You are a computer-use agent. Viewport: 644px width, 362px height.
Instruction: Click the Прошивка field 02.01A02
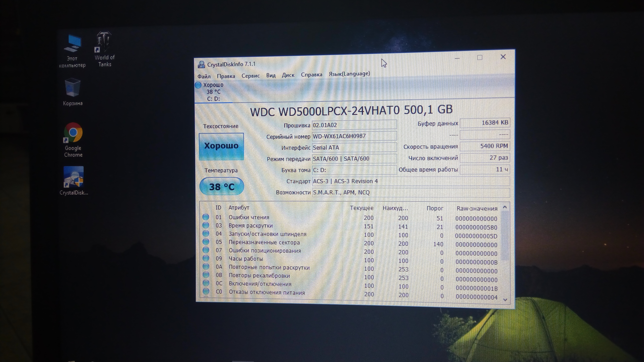tap(354, 125)
